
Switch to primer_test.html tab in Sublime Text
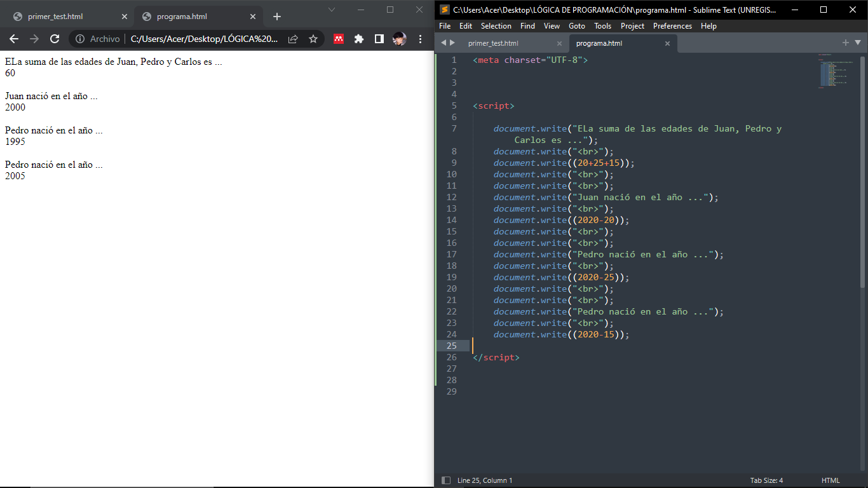(493, 43)
